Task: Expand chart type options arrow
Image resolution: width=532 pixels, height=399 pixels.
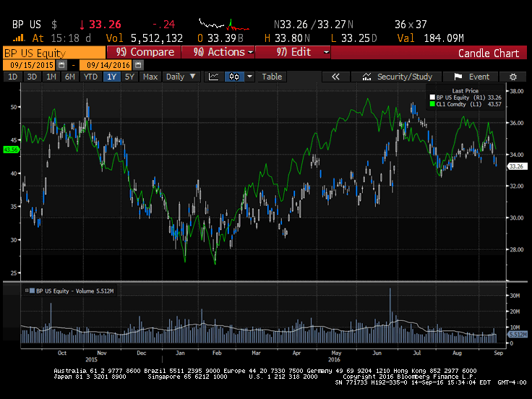Action: [249, 77]
